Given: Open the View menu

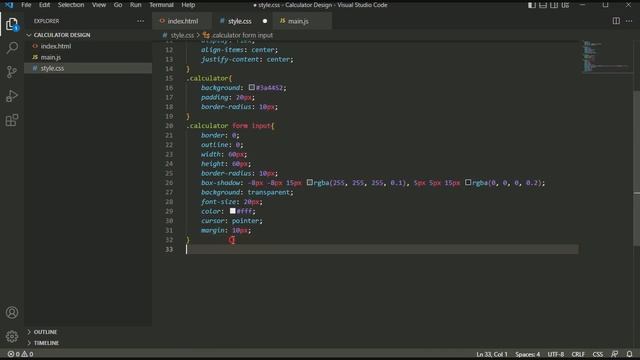Looking at the screenshot, I should (99, 5).
